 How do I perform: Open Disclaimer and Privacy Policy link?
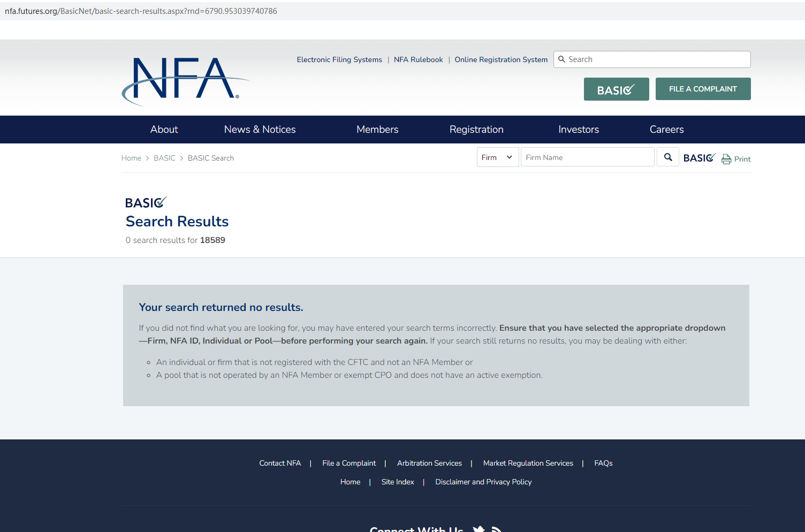tap(483, 482)
